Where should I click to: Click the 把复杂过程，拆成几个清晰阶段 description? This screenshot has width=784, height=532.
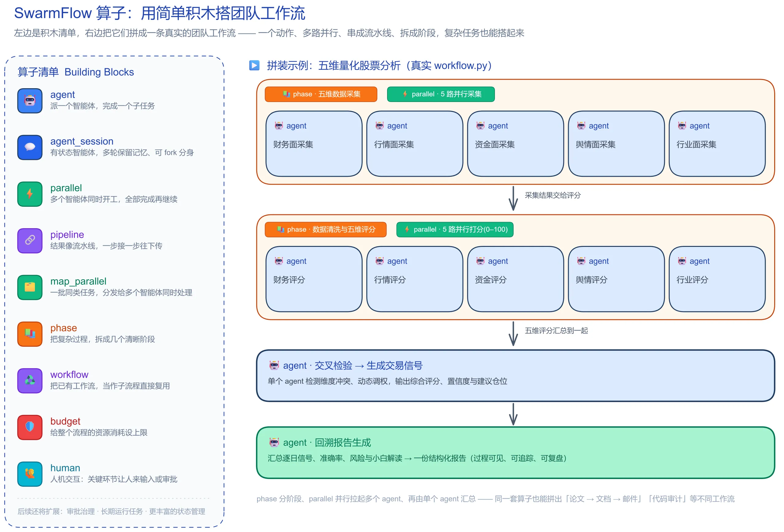[x=103, y=339]
